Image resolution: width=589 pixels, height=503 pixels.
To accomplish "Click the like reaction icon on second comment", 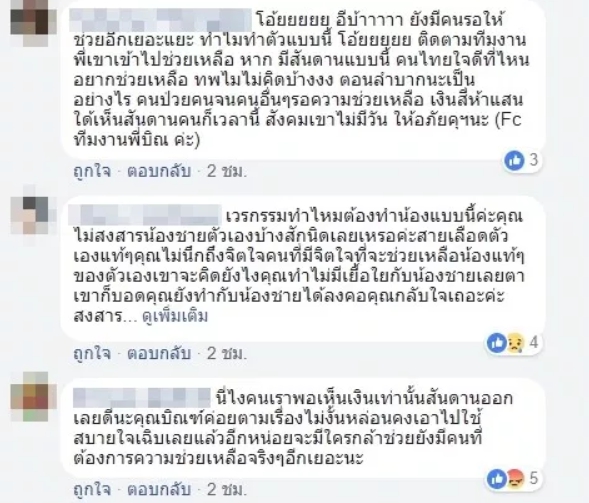I will coord(497,343).
